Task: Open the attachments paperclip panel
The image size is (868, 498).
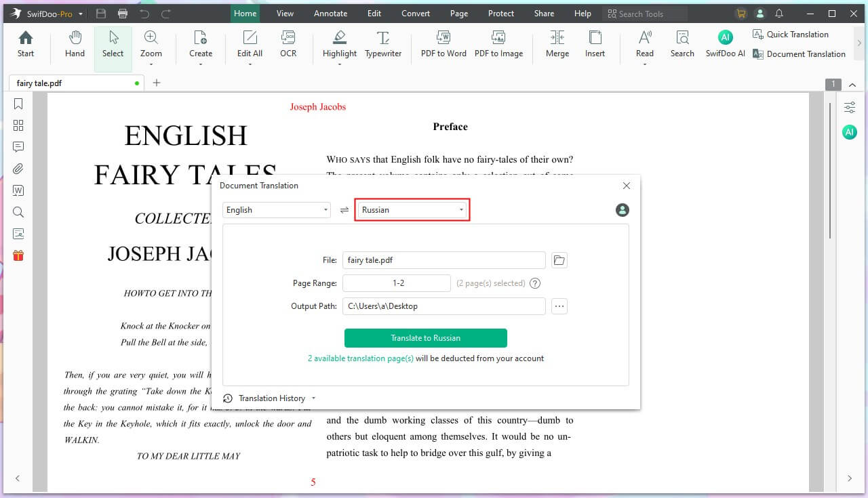Action: [x=18, y=169]
